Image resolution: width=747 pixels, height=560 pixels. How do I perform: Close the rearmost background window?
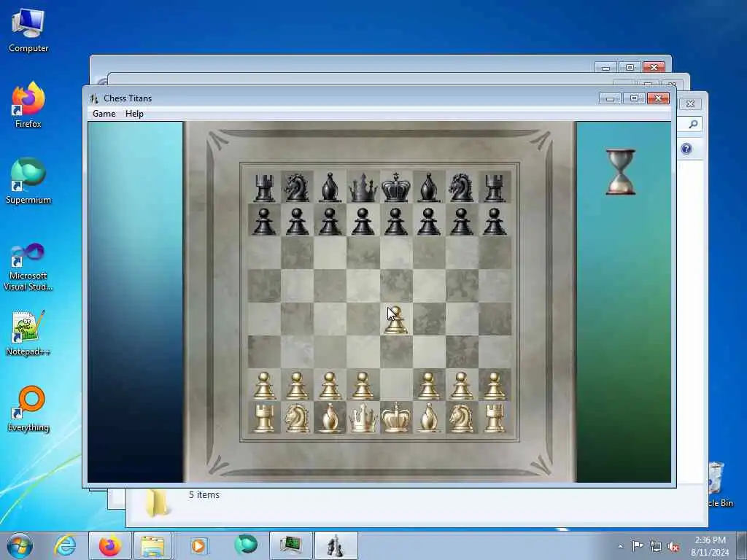(x=654, y=67)
